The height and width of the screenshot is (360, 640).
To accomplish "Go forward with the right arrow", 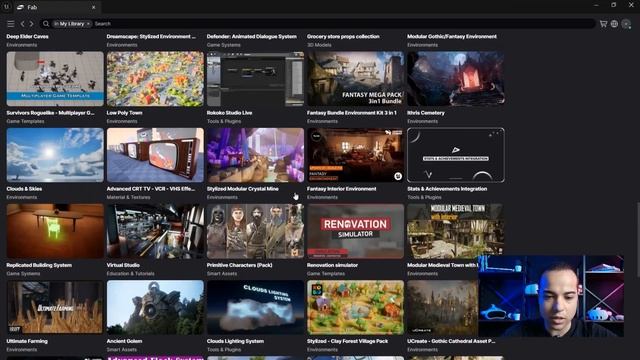I will (31, 24).
